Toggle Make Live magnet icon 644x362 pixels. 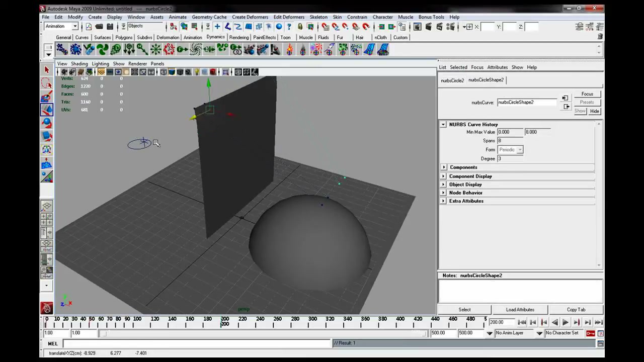click(x=366, y=27)
